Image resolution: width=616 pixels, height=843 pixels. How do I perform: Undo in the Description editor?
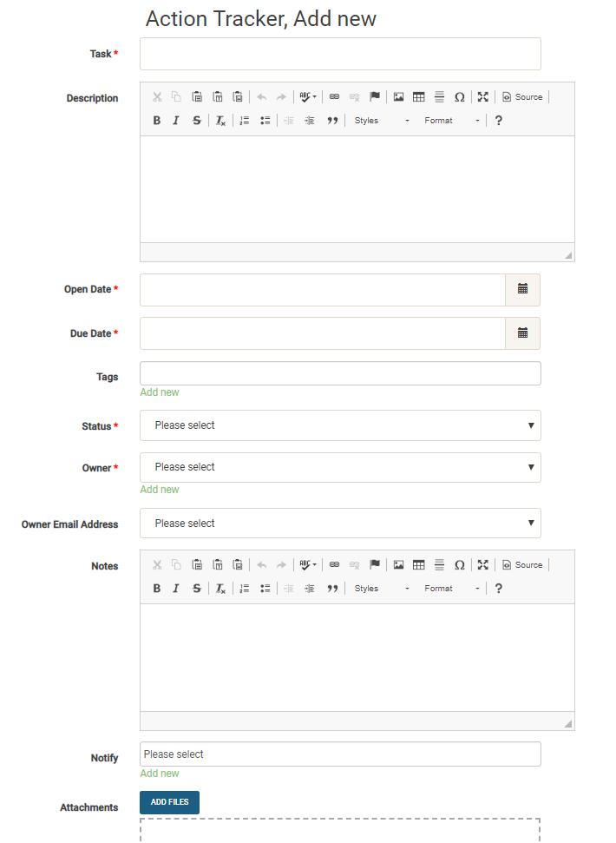261,96
